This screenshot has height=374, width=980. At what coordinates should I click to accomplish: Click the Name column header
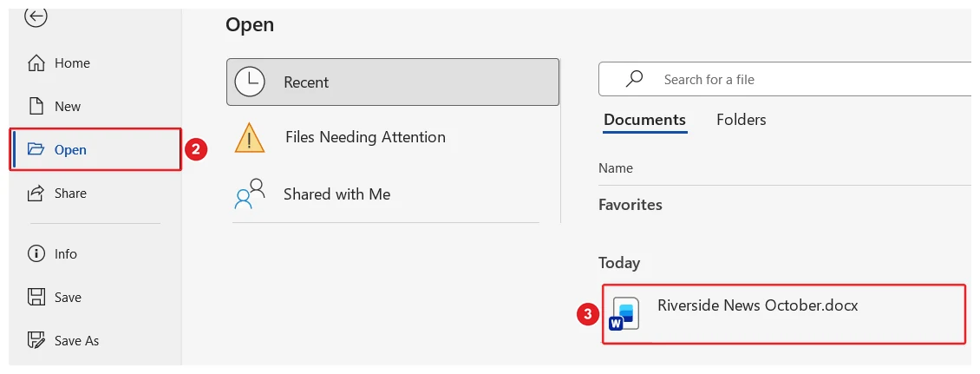pyautogui.click(x=616, y=168)
